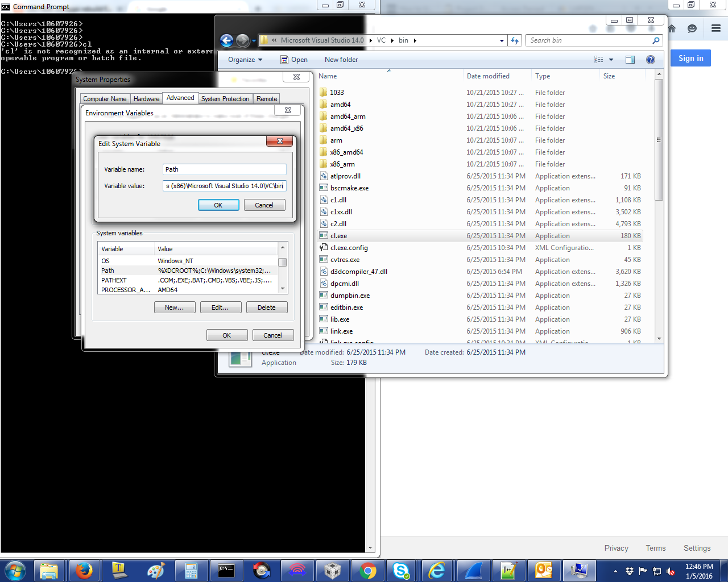Delete the selected system variable
The height and width of the screenshot is (582, 728).
pos(267,307)
